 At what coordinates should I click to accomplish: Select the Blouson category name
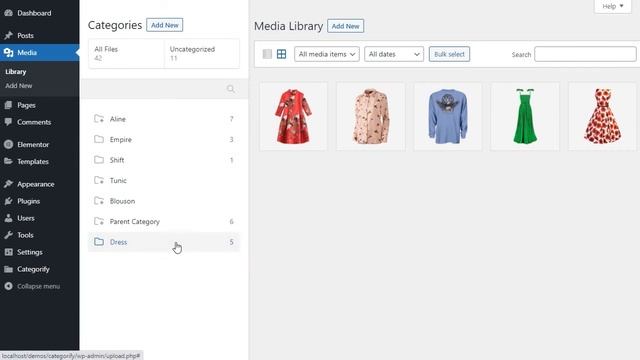click(122, 201)
